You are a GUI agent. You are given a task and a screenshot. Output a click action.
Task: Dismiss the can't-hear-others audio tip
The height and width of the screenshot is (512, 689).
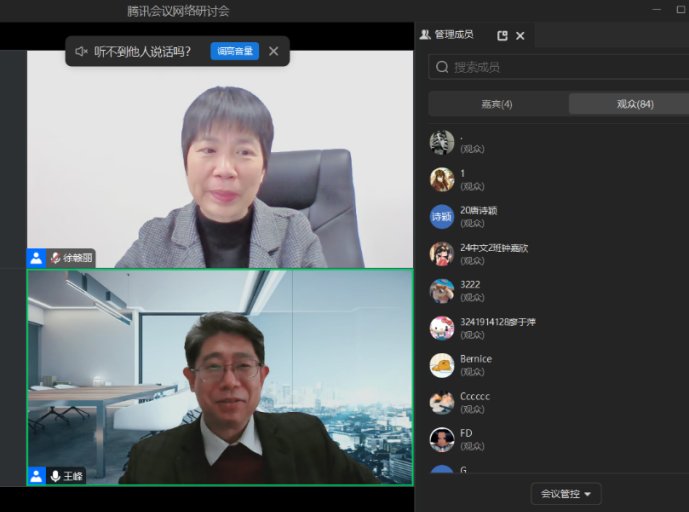pos(273,51)
